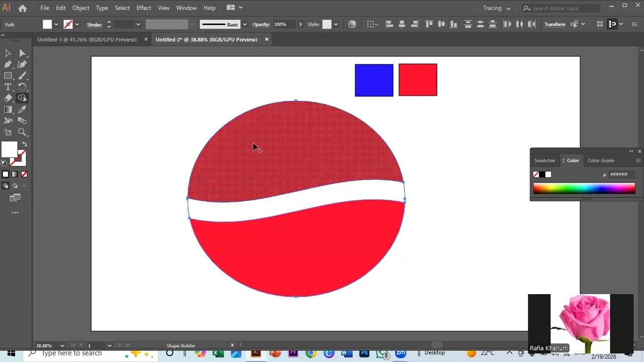The image size is (644, 362).
Task: Open Change Screen Mode button
Action: point(15,198)
